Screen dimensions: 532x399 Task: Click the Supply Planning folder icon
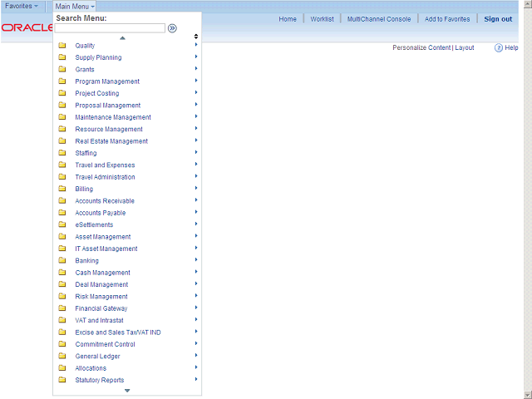[x=62, y=57]
